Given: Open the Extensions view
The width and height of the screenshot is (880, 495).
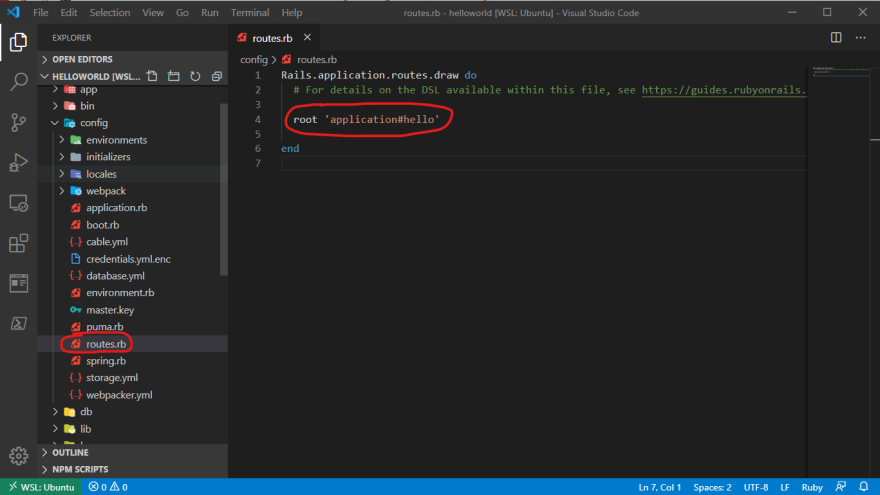Looking at the screenshot, I should [x=19, y=244].
